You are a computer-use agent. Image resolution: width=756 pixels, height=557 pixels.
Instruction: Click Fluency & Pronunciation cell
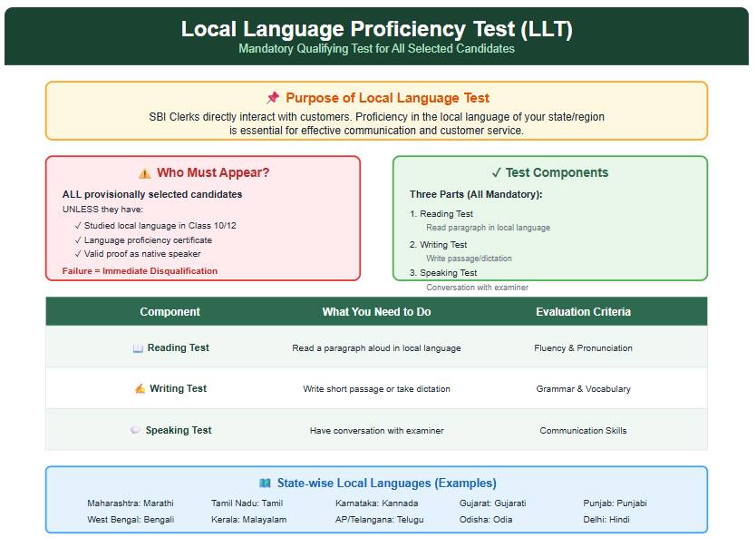(584, 348)
